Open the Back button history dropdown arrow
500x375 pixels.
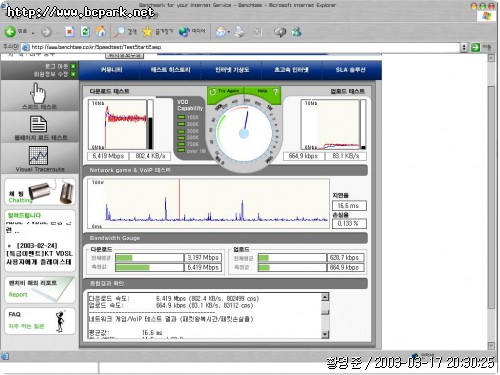(33, 33)
